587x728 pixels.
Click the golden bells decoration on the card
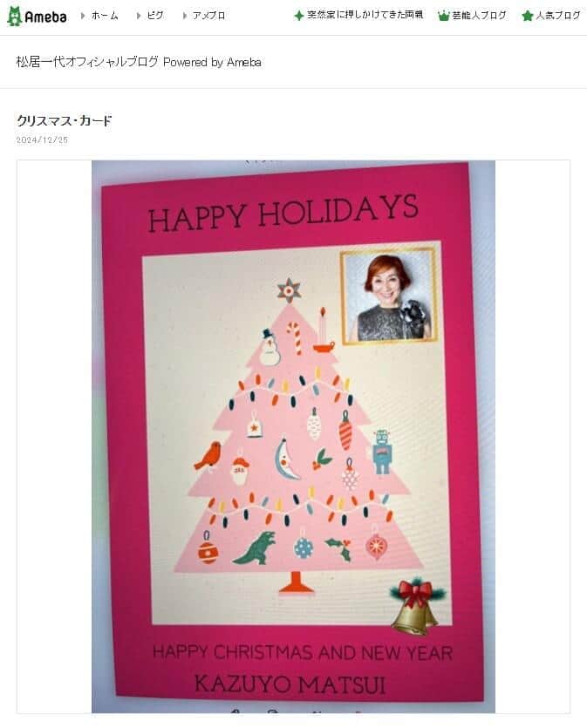coord(416,606)
